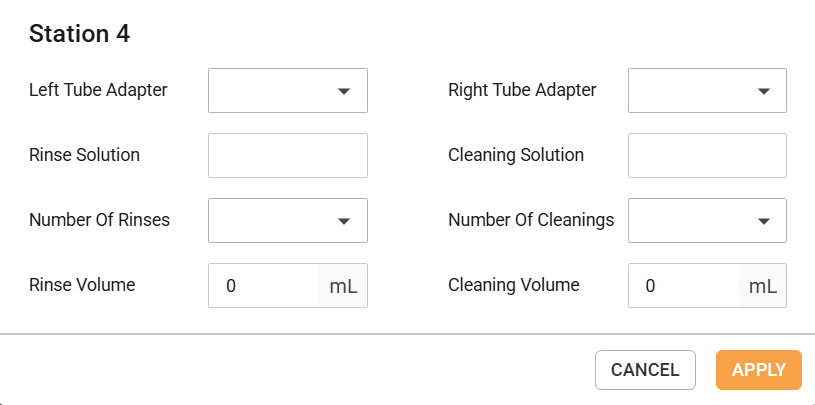Image resolution: width=815 pixels, height=405 pixels.
Task: Click the Number Of Cleanings label
Action: click(531, 220)
